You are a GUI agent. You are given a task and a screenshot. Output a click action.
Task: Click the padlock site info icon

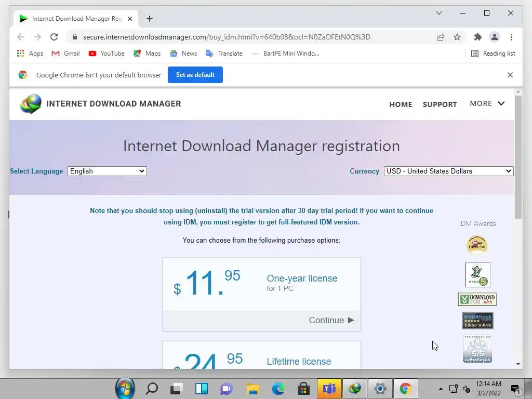click(x=75, y=37)
